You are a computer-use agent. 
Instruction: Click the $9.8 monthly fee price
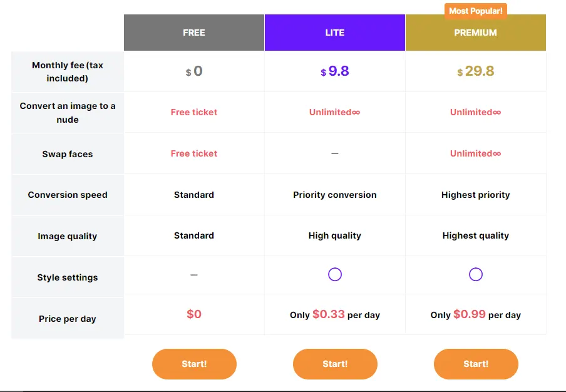tap(335, 71)
